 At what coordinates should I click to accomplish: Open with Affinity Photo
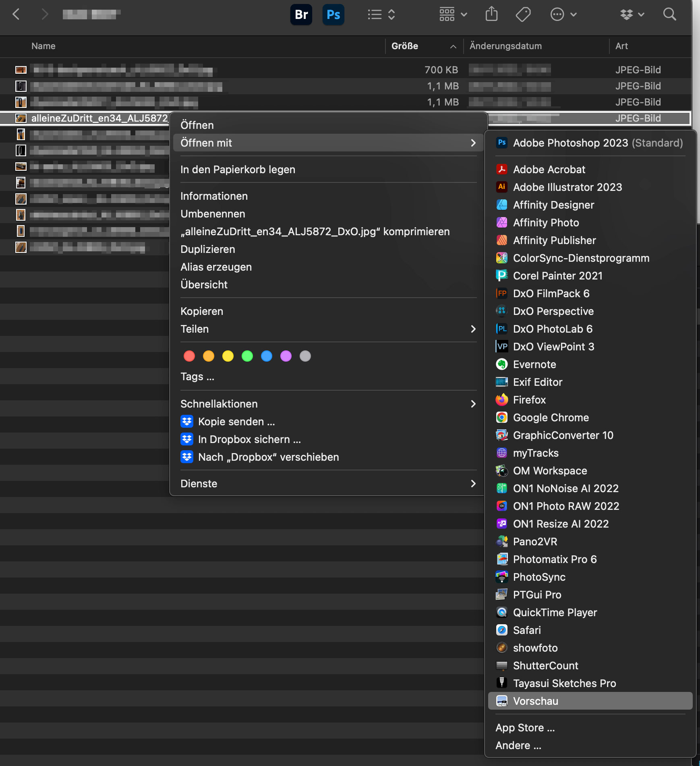pos(590,223)
